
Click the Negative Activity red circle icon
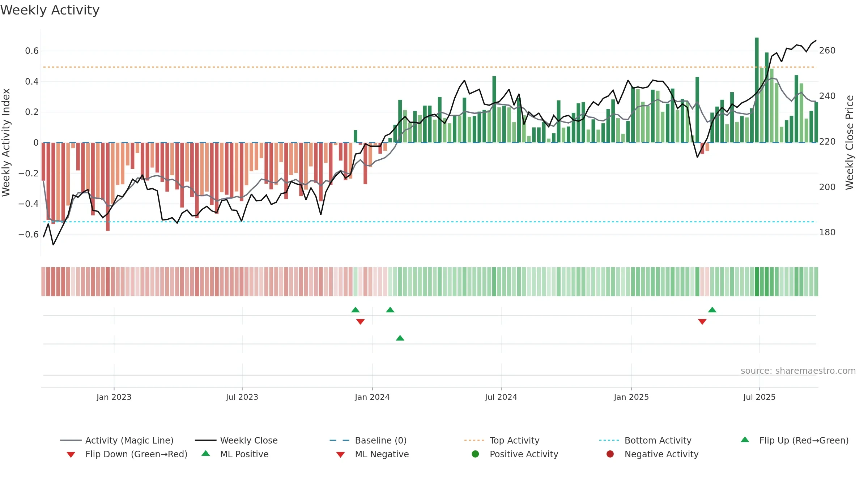(x=610, y=454)
